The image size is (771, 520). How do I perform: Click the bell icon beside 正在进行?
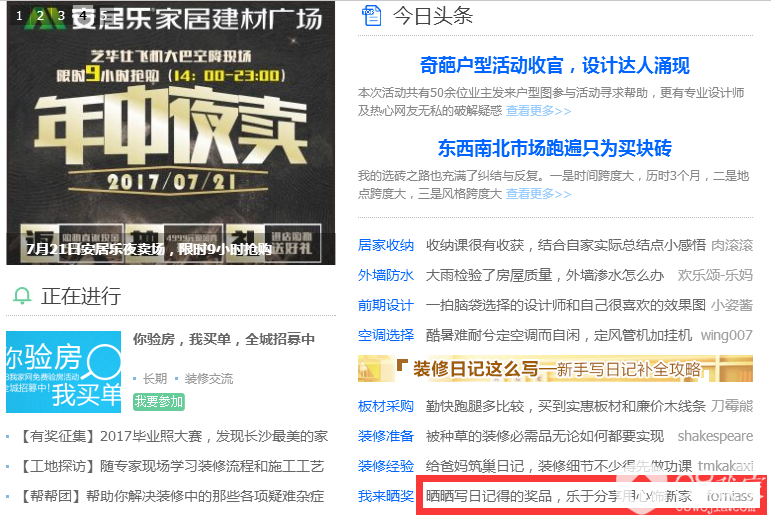[x=22, y=296]
